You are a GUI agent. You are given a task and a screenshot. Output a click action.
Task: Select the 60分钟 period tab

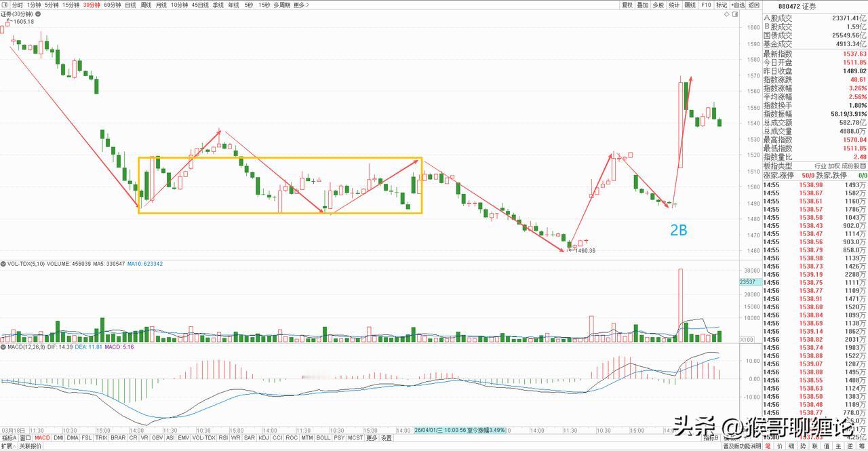coord(113,5)
